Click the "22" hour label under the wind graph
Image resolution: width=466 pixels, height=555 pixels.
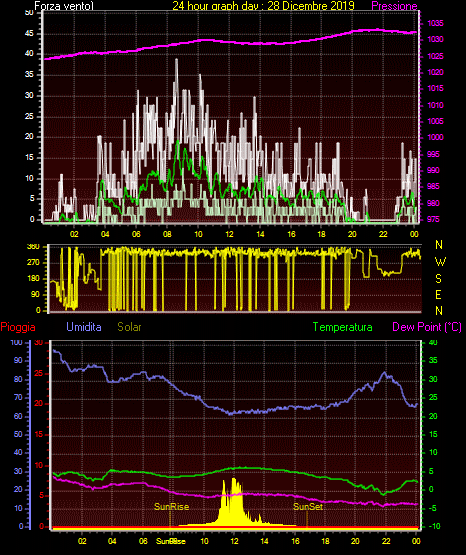click(x=383, y=234)
